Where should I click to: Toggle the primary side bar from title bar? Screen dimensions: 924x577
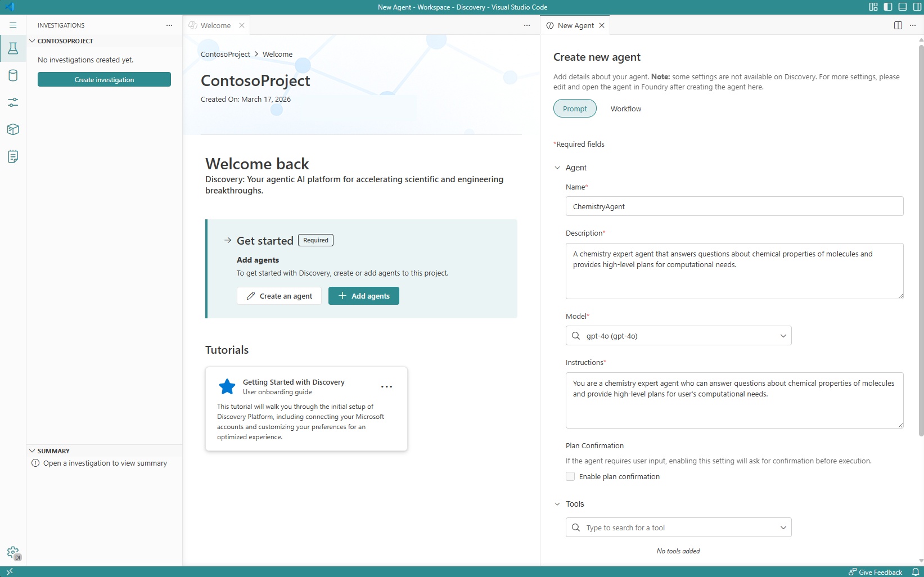(888, 7)
